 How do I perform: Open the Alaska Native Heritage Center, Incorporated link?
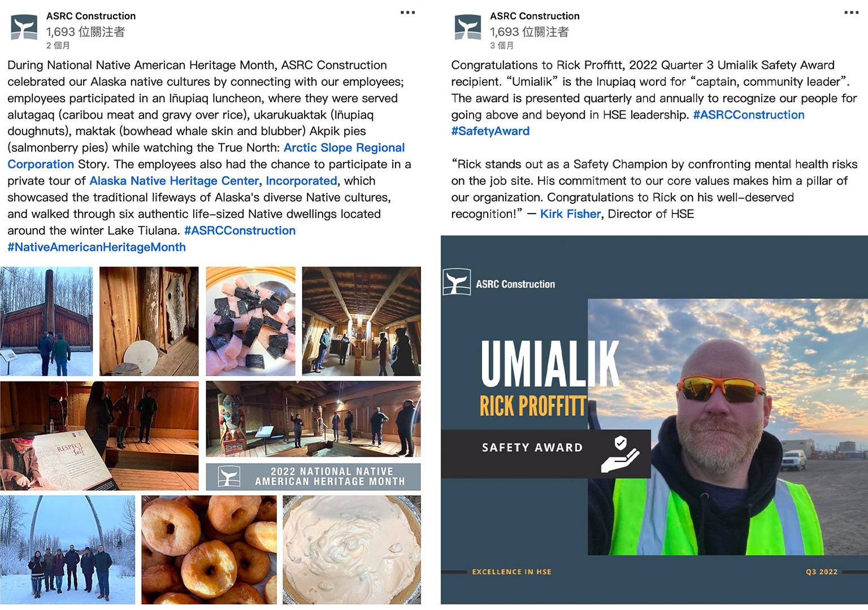[x=214, y=181]
